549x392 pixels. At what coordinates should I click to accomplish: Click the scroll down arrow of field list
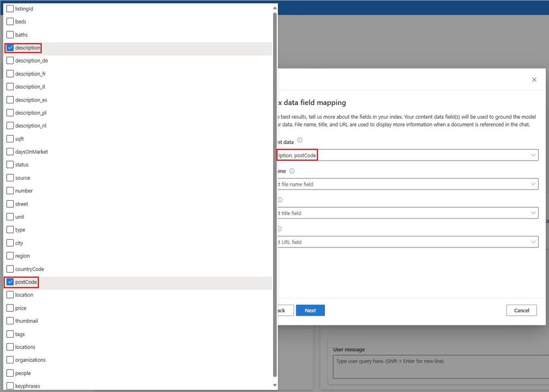tap(275, 385)
